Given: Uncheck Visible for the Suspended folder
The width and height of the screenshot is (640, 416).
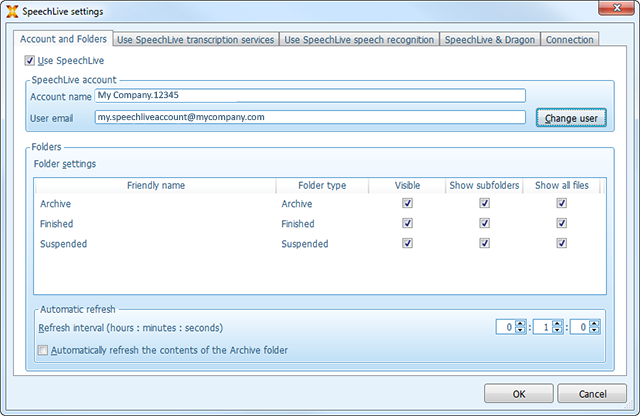Looking at the screenshot, I should [x=407, y=243].
